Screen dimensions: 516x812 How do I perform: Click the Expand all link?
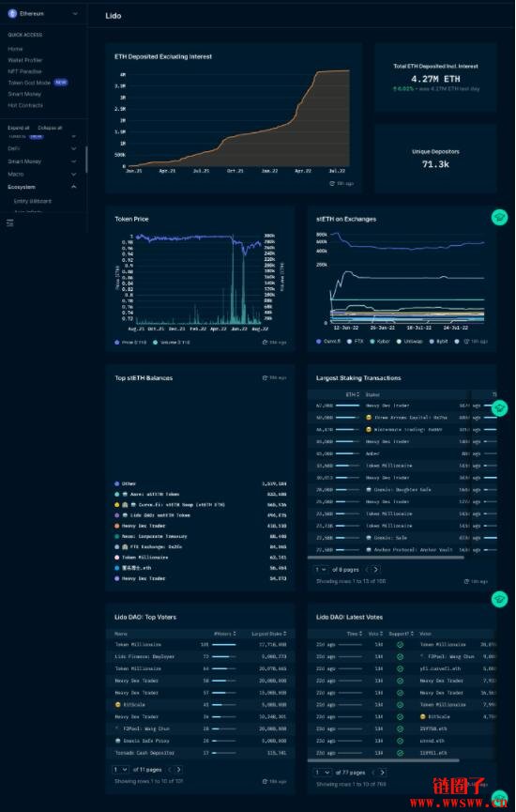point(19,128)
